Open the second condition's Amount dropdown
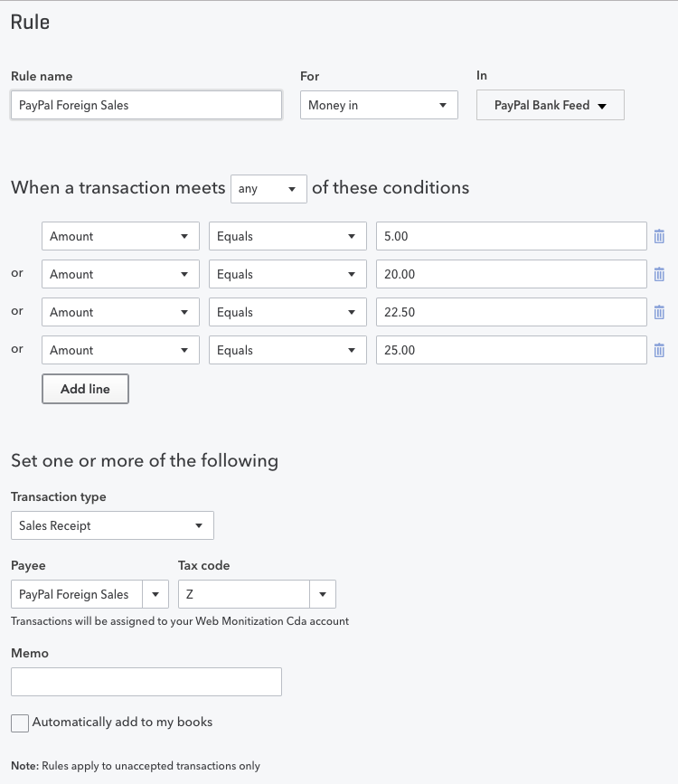Viewport: 678px width, 784px height. pos(120,274)
